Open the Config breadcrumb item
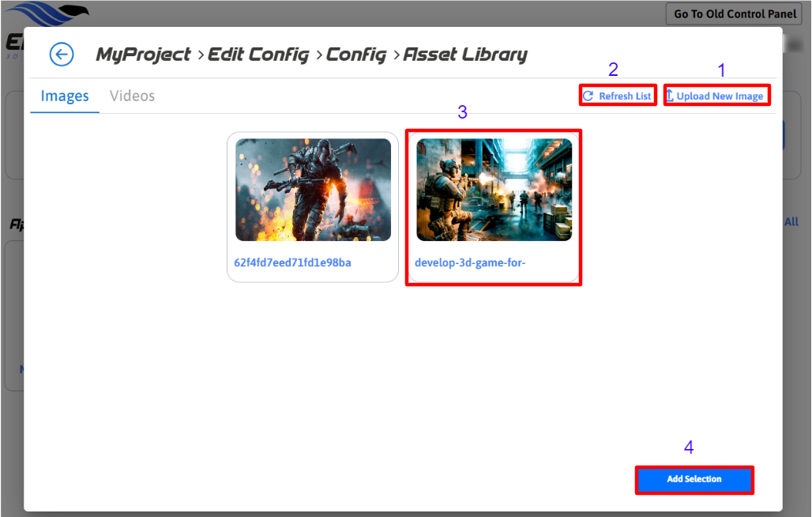Screen dimensions: 812x517 [356, 55]
